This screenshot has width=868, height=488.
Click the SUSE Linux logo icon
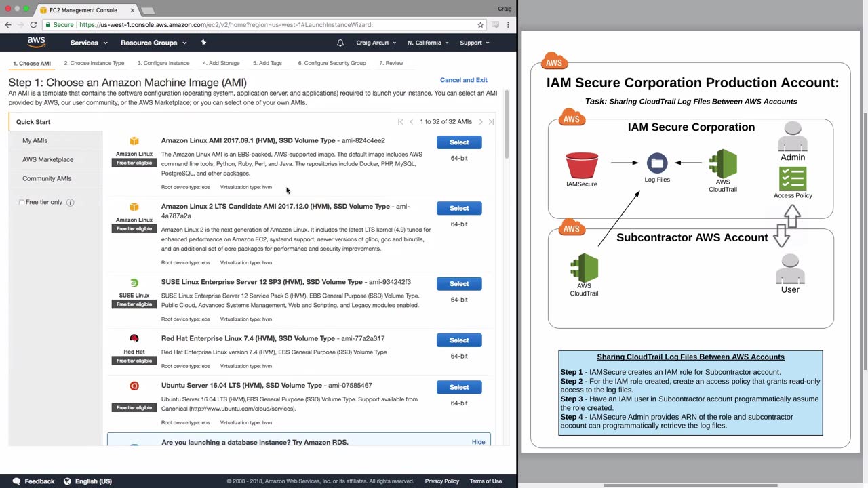134,283
